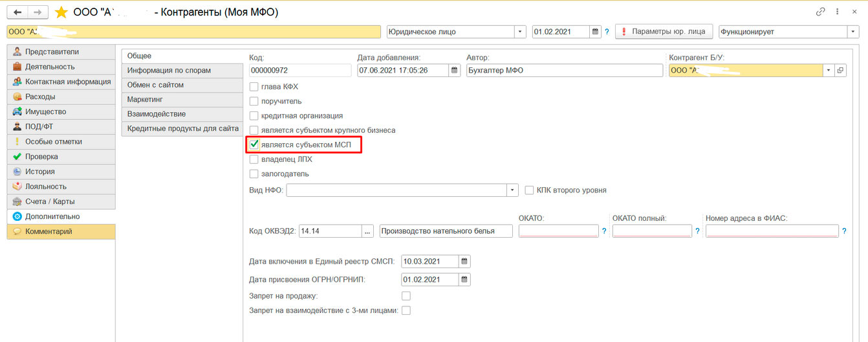The image size is (868, 342).
Task: Click the question mark next to ОКАТО field
Action: coord(604,231)
